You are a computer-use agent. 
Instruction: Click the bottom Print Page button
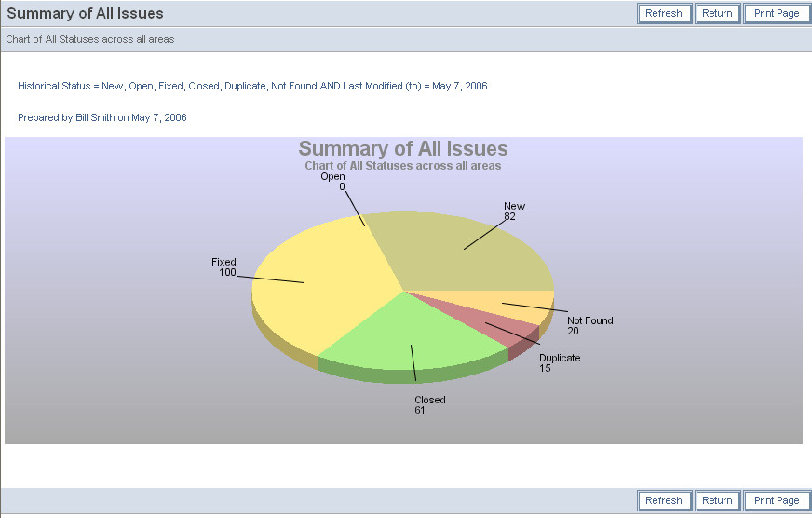(x=777, y=500)
